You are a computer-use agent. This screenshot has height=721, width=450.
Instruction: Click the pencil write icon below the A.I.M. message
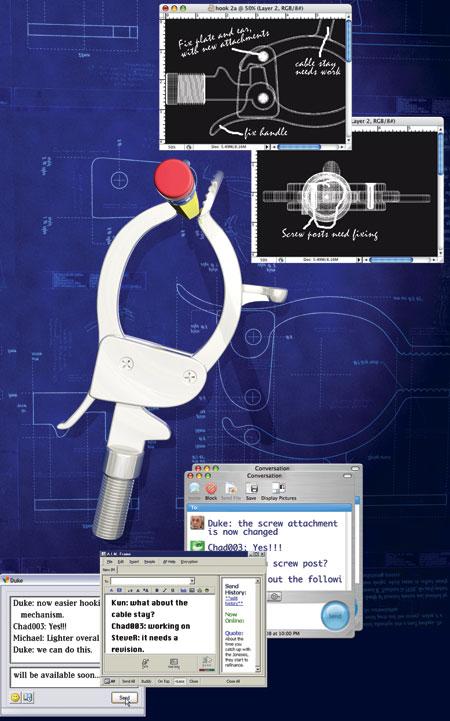tap(145, 664)
